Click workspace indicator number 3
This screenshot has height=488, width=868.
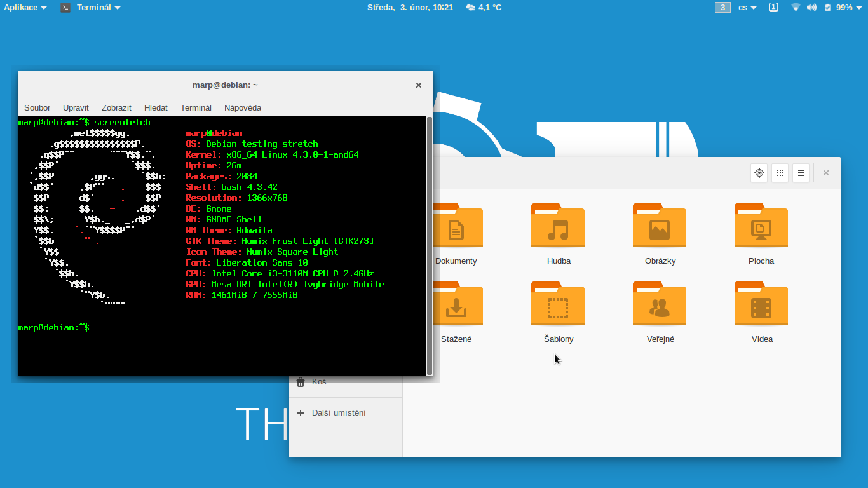722,8
